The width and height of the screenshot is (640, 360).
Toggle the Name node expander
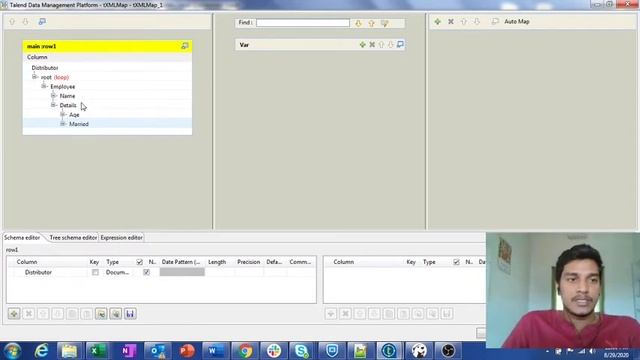[x=53, y=96]
